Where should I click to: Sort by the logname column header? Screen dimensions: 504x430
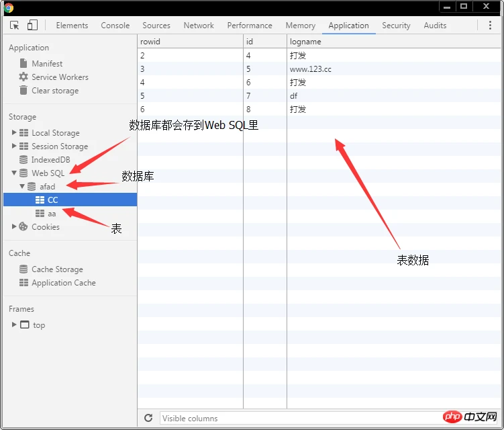point(394,42)
